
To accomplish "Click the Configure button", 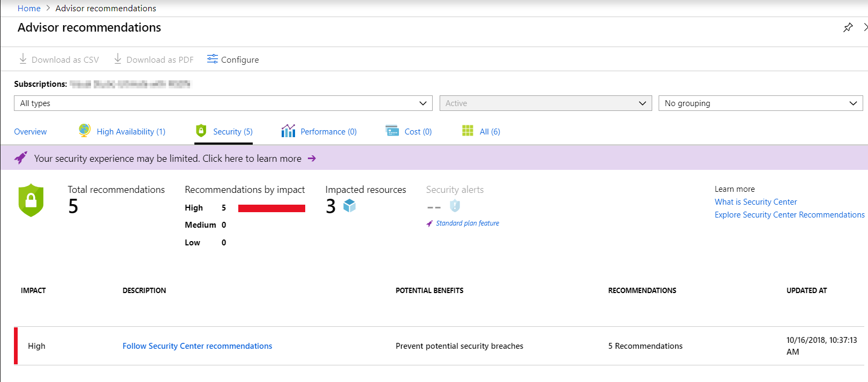I will 233,59.
